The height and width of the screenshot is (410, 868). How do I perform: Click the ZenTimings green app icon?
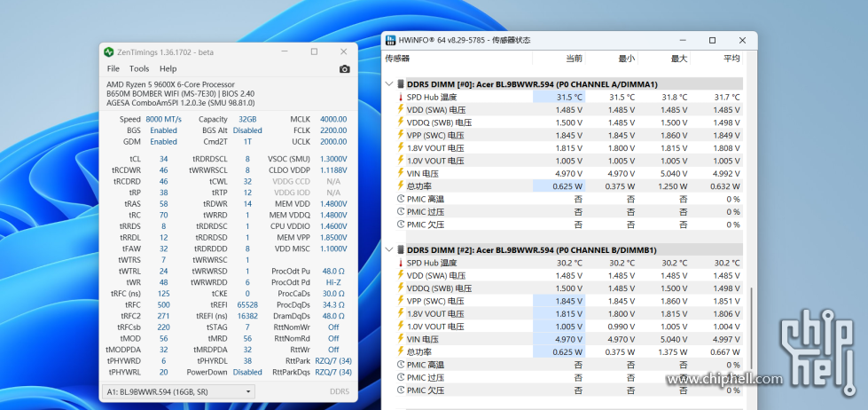[109, 52]
